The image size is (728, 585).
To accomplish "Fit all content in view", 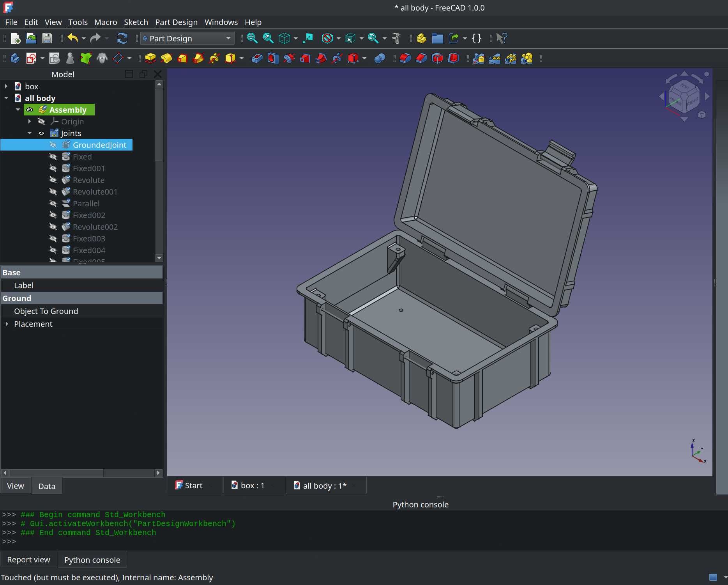I will click(x=252, y=38).
